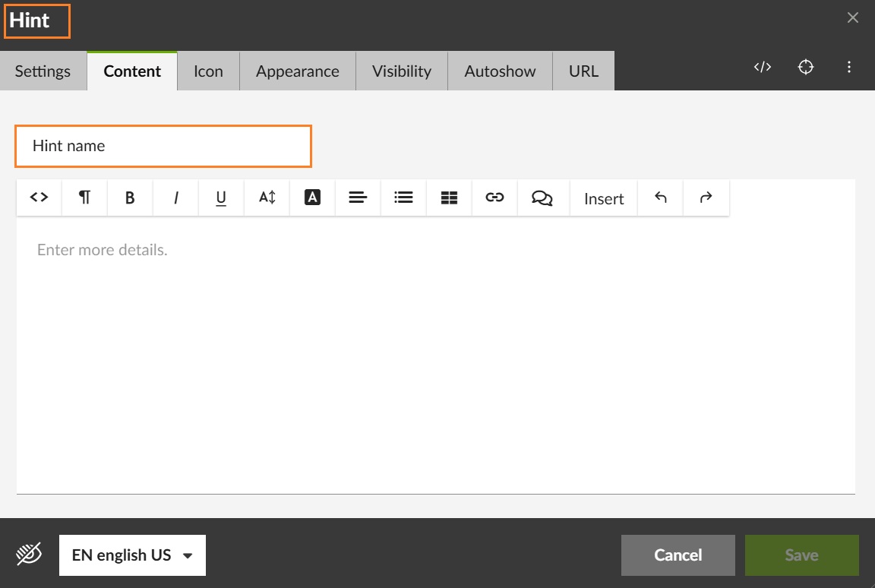The image size is (875, 588).
Task: Toggle the crossed-out eye visibility icon
Action: [x=28, y=554]
